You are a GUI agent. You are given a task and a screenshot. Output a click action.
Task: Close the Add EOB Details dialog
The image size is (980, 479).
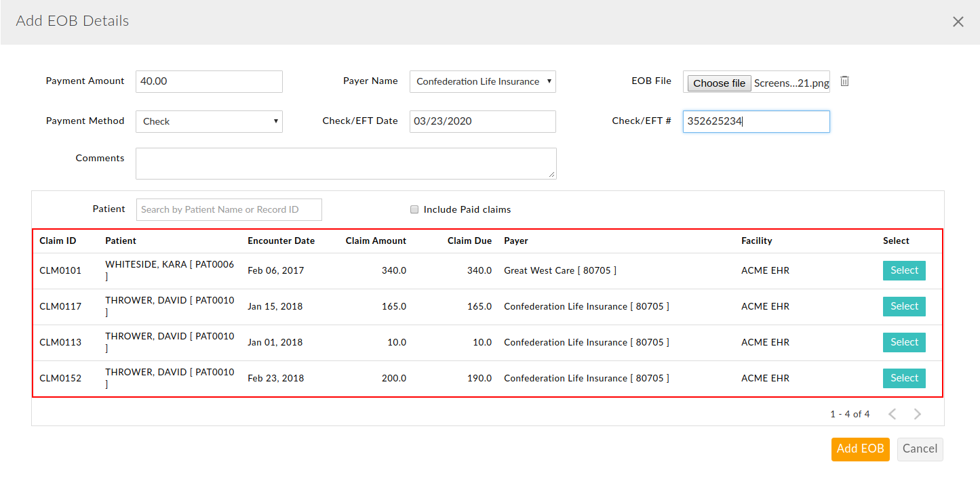[x=958, y=22]
